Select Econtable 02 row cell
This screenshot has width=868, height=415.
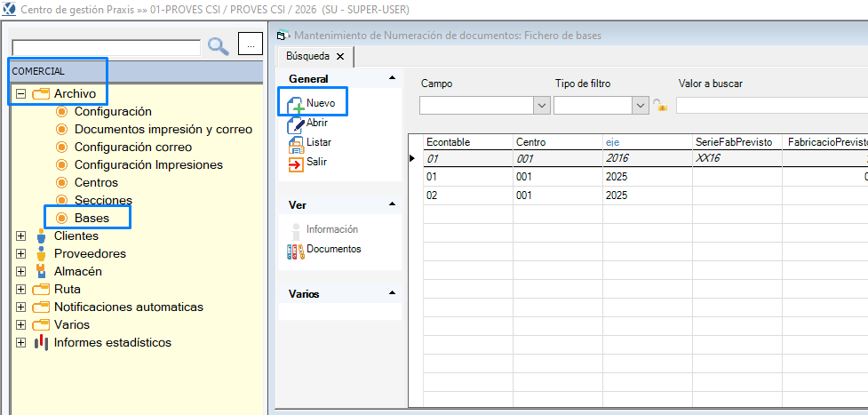(x=468, y=196)
